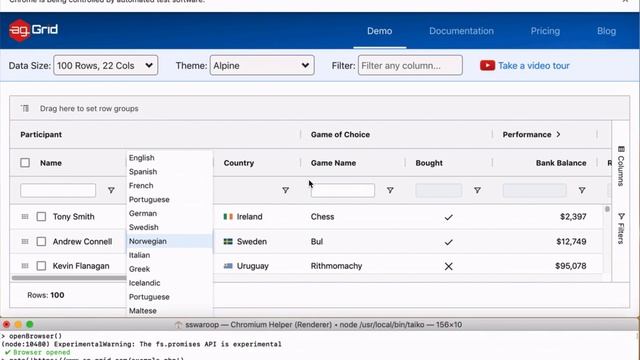Screen dimensions: 640x360
Task: Click Tony Smith row drag handle
Action: pyautogui.click(x=25, y=217)
